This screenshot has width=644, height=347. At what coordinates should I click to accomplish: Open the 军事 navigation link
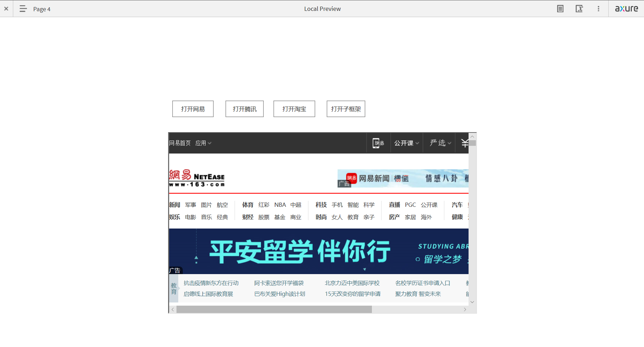tap(191, 205)
